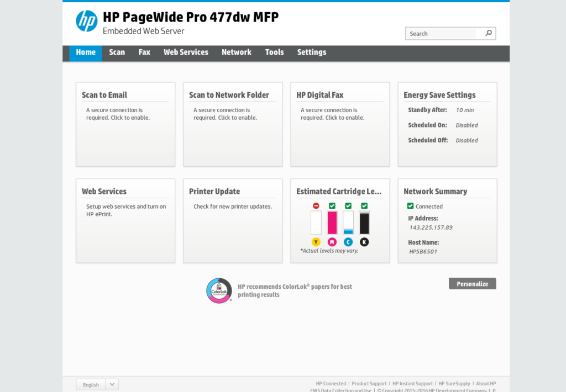
Task: Open the language dropdown arrow
Action: [x=112, y=384]
